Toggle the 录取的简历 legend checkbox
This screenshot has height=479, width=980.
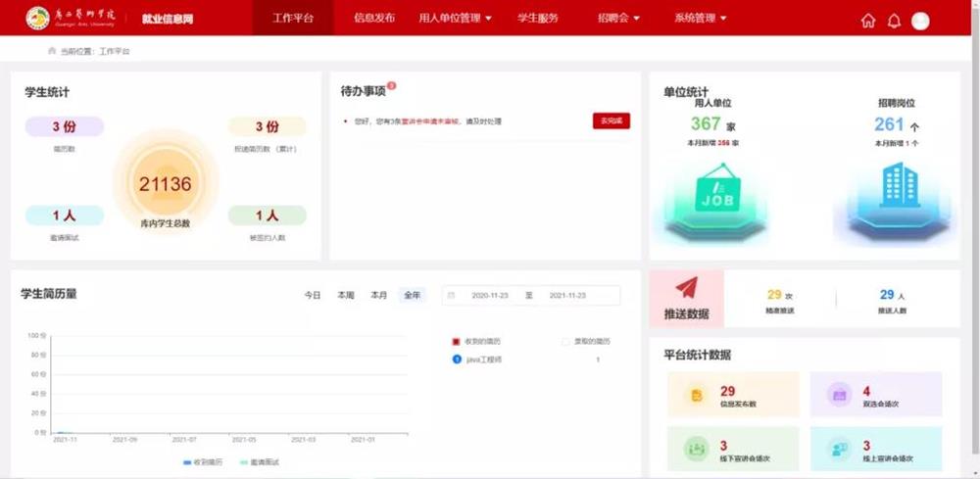[x=565, y=342]
